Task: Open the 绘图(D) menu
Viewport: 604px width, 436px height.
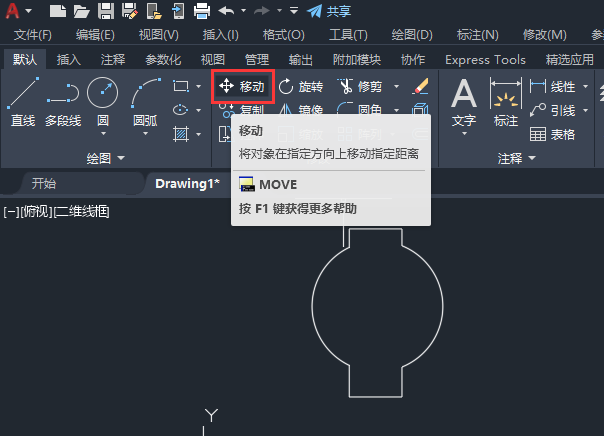Action: [x=412, y=35]
